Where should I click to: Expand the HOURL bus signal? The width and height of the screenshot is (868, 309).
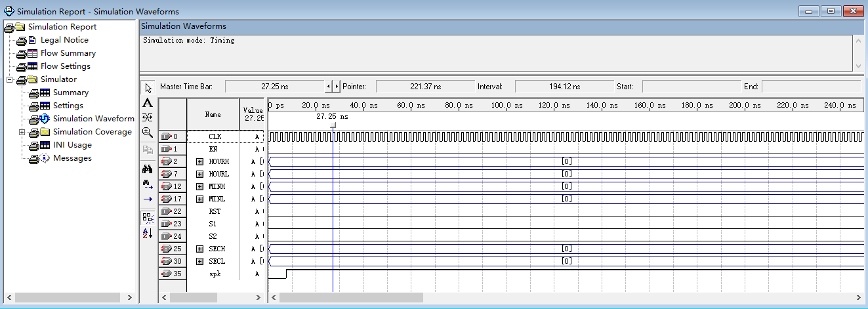tap(199, 174)
